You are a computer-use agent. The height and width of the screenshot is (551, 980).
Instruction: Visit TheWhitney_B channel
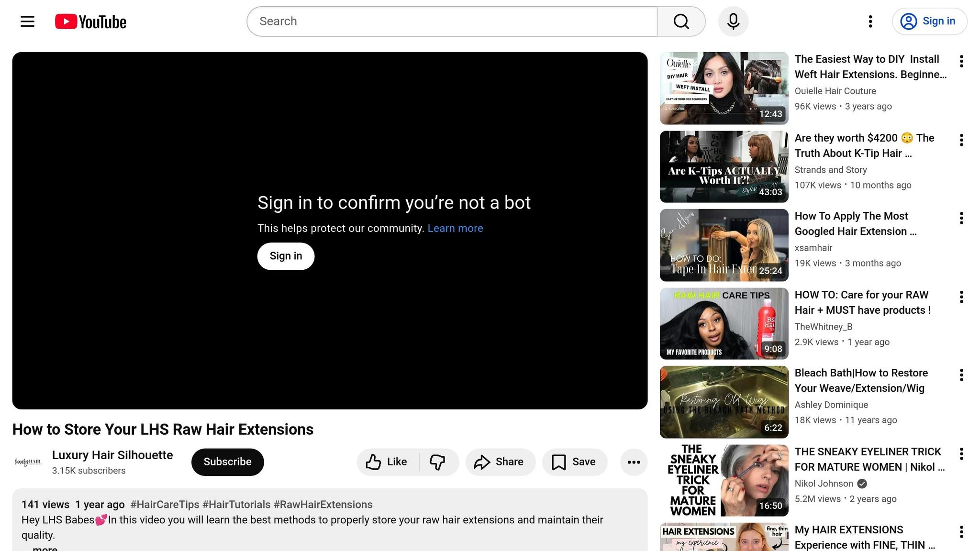pyautogui.click(x=824, y=327)
